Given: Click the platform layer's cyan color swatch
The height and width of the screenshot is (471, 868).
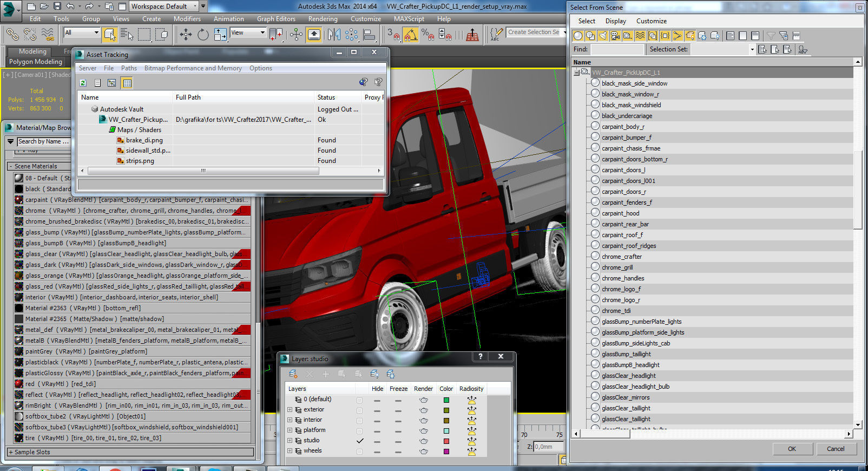Looking at the screenshot, I should point(446,431).
